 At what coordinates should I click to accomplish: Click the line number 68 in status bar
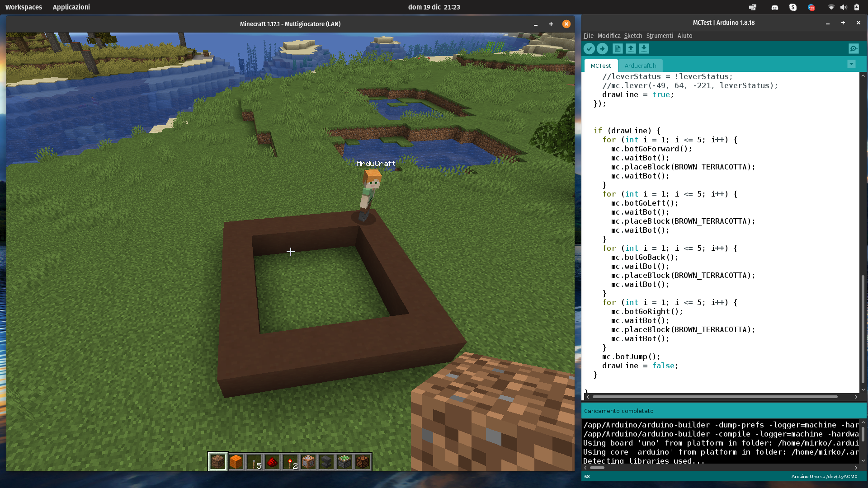point(587,476)
